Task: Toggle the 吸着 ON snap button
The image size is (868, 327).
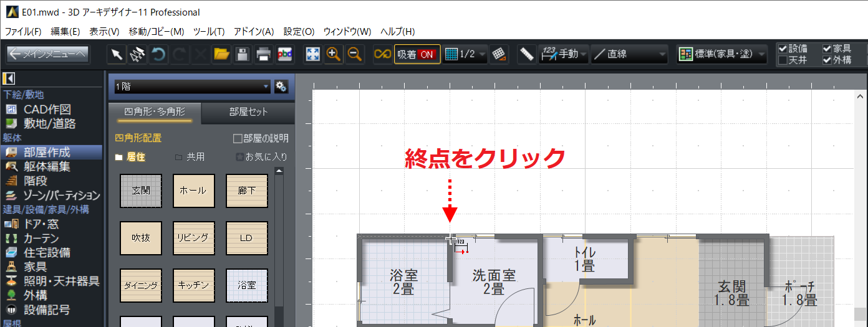Action: (x=417, y=54)
